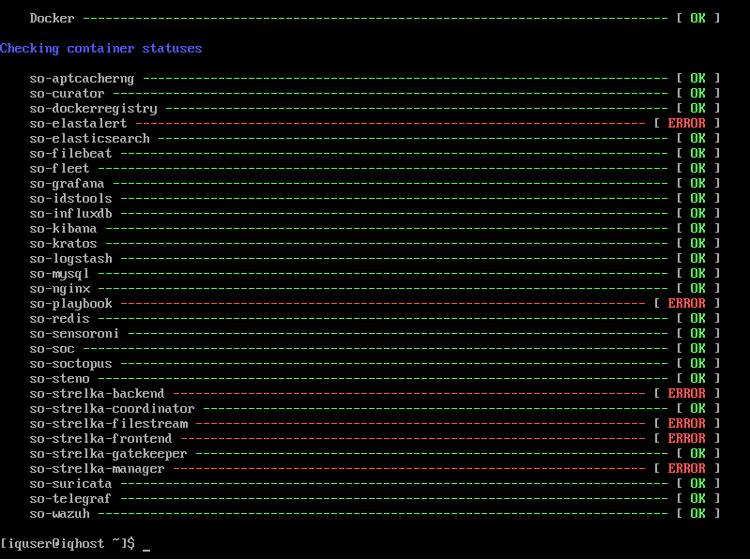Viewport: 750px width, 560px height.
Task: Click the so-strelka-coordinator container name
Action: tap(112, 409)
